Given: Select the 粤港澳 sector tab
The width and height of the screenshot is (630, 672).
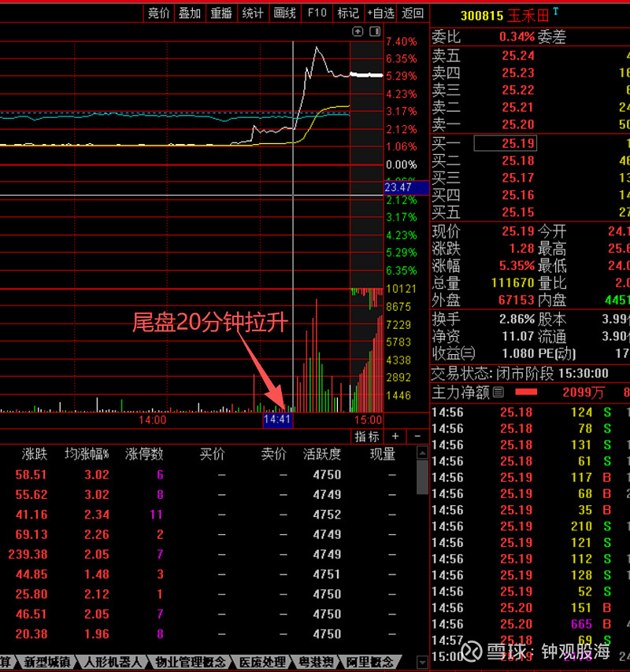Looking at the screenshot, I should click(x=316, y=662).
